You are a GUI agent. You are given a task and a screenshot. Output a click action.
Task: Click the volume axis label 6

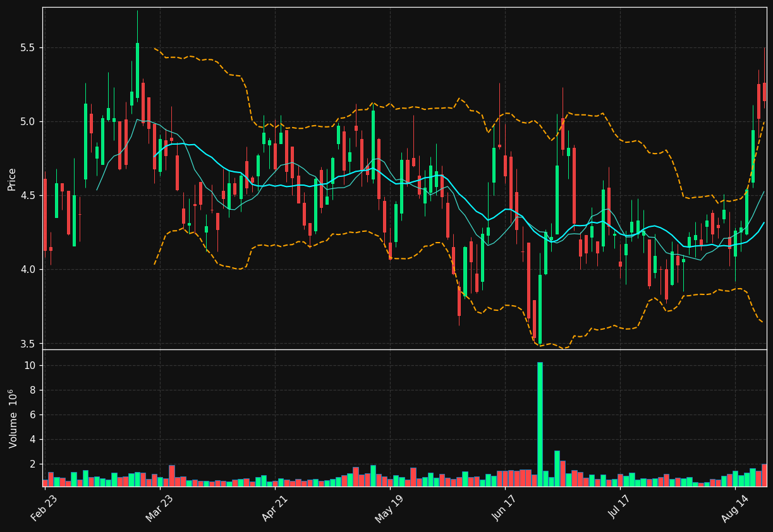point(33,415)
